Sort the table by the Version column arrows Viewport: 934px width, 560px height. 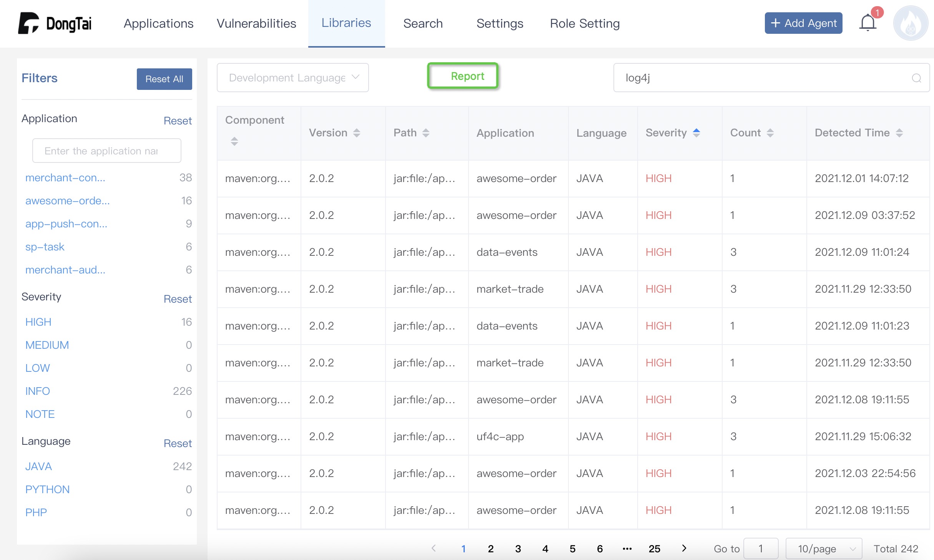click(x=357, y=133)
